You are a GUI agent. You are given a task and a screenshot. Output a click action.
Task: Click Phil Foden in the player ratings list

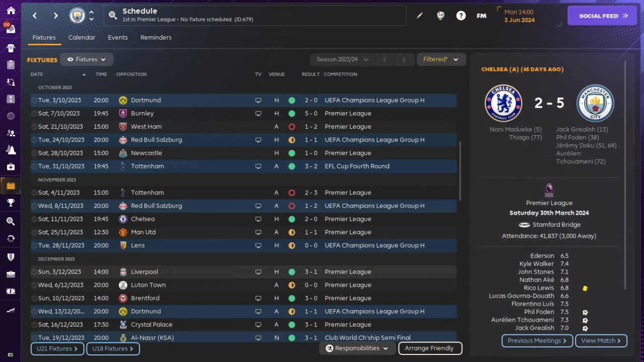[x=539, y=312]
